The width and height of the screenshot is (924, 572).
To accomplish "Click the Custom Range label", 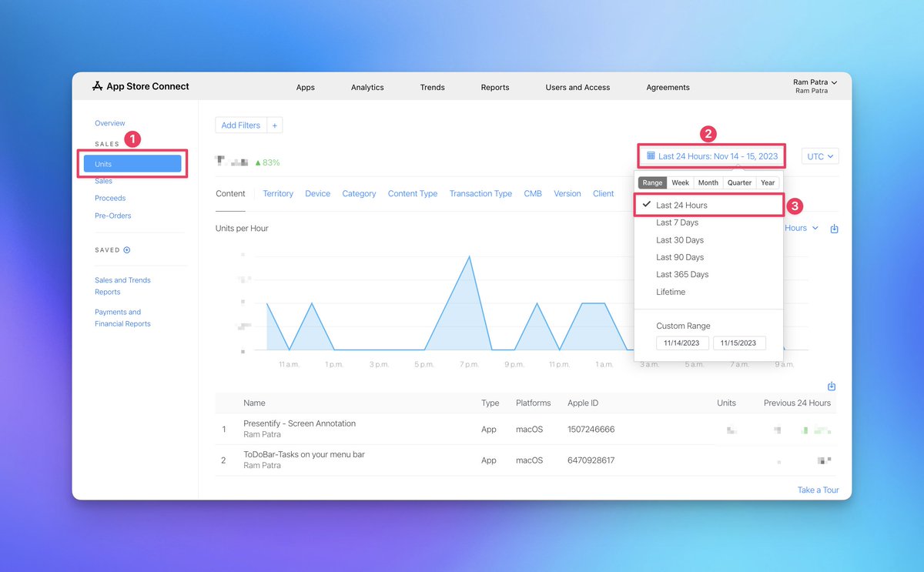I will [683, 326].
